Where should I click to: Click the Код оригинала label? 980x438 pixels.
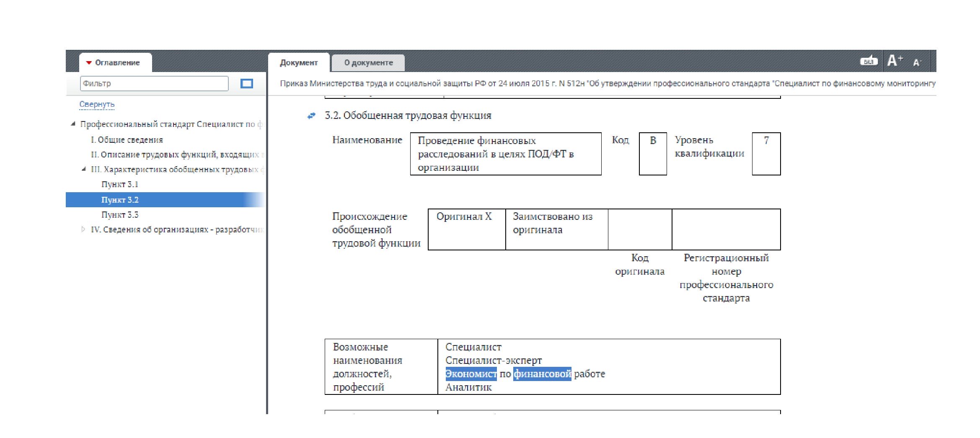coord(640,265)
